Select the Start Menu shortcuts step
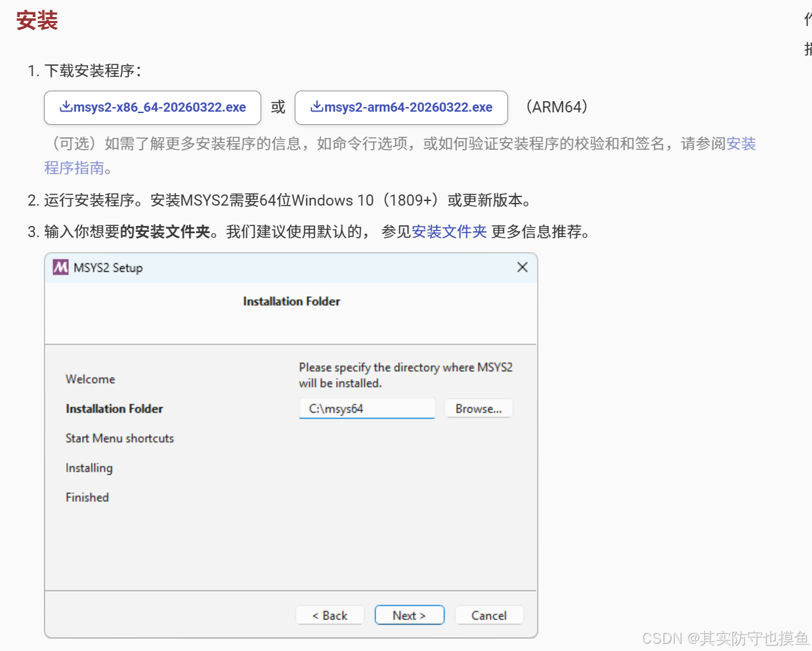The image size is (812, 651). [119, 438]
